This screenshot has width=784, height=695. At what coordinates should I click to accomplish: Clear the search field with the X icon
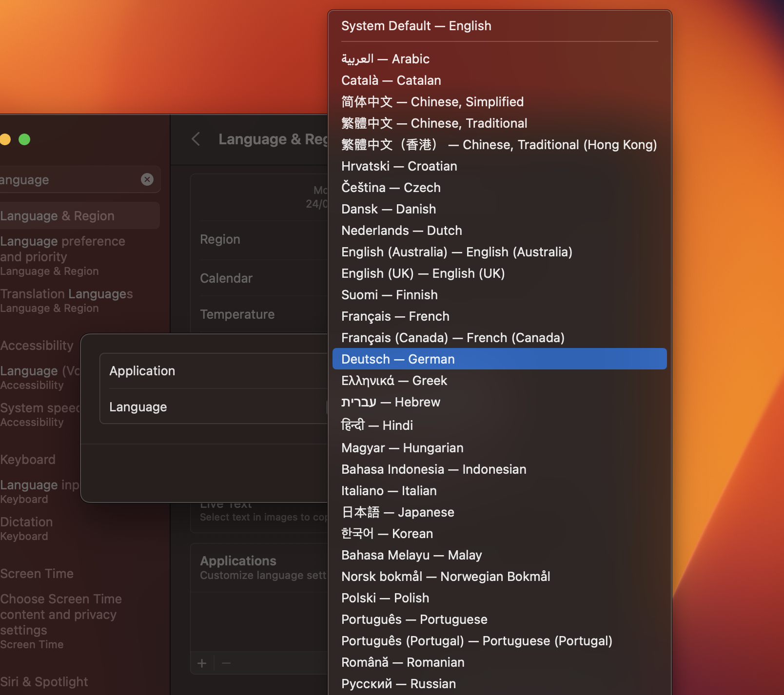click(147, 179)
